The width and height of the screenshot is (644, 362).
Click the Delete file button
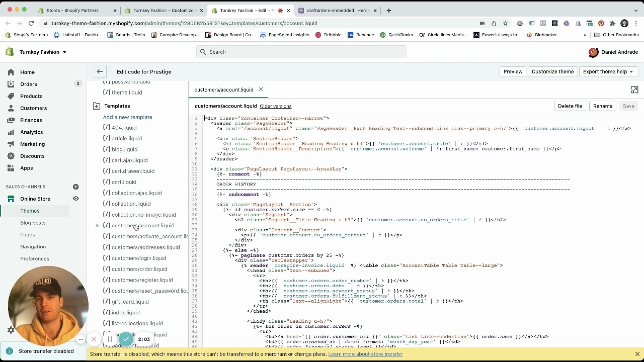570,106
